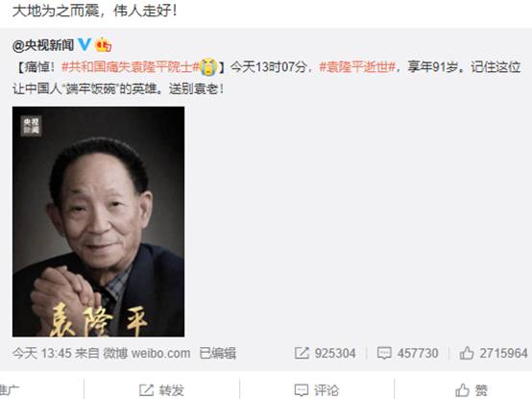532x399 pixels.
Task: Click the comment count icon showing 457730
Action: 384,353
